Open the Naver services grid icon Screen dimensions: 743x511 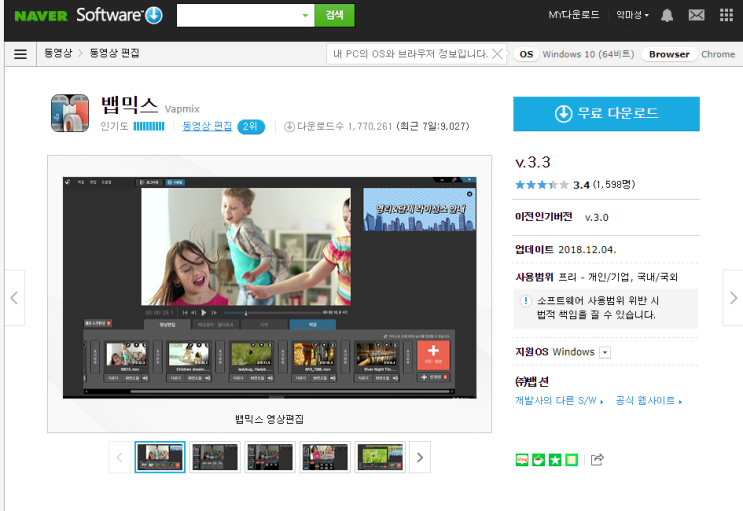[726, 15]
